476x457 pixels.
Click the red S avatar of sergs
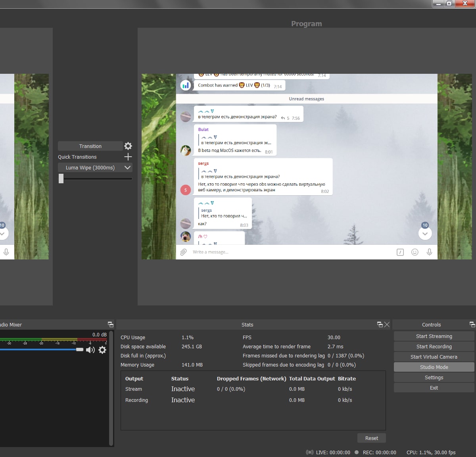(186, 190)
